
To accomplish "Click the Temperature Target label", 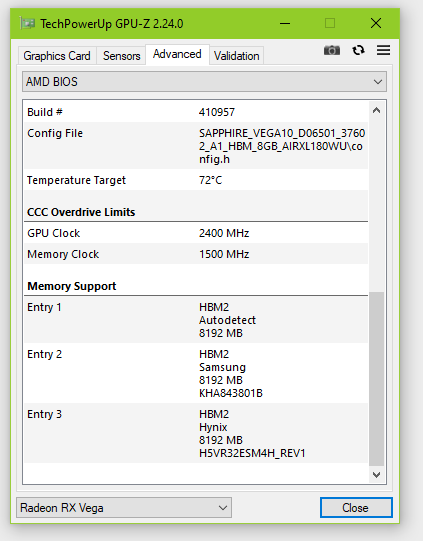I will 76,180.
